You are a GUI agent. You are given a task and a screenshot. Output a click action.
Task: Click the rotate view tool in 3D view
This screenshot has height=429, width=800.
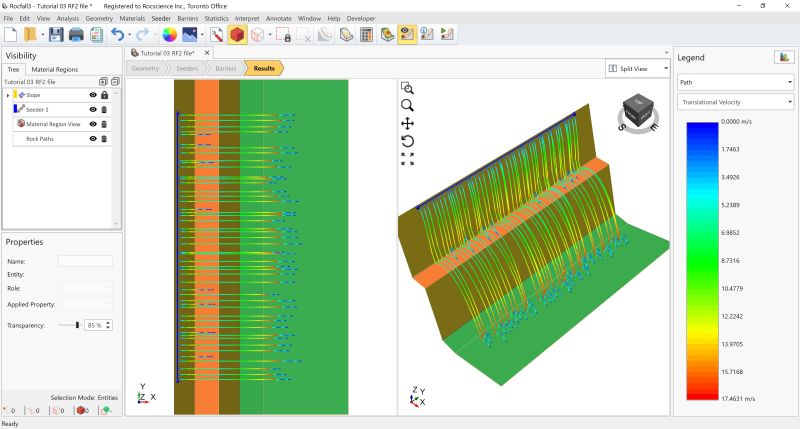(407, 141)
